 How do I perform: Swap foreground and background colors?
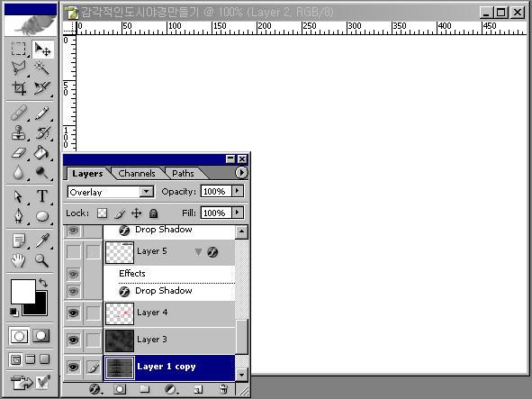point(43,283)
